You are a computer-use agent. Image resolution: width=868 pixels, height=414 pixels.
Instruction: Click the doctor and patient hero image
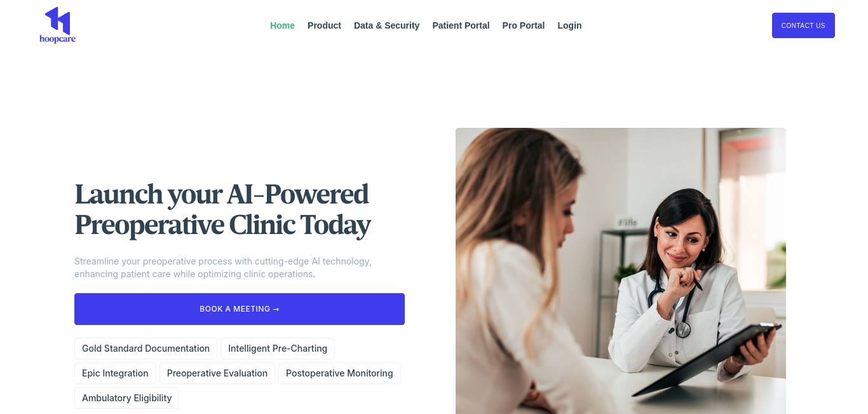coord(621,271)
